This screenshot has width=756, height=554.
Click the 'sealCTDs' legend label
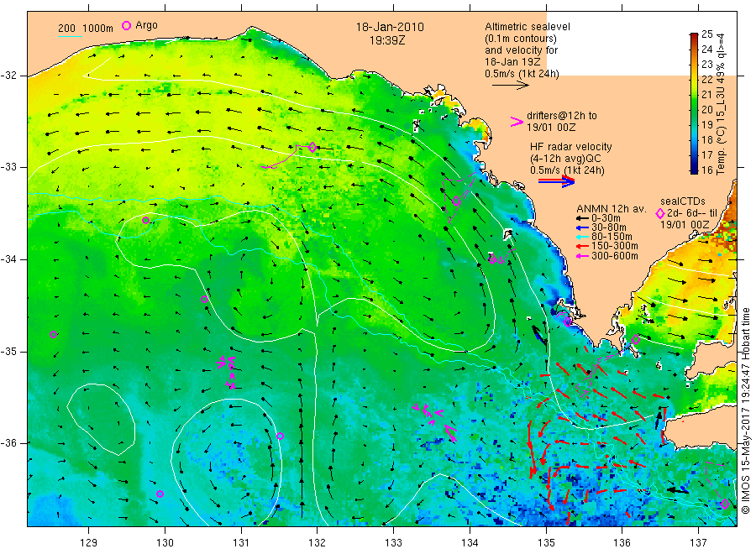(x=683, y=201)
